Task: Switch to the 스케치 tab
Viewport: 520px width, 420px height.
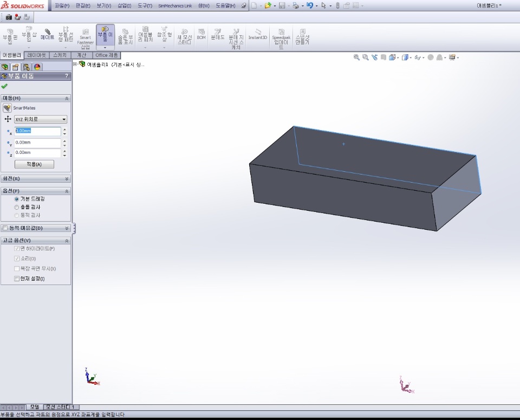Action: point(60,55)
